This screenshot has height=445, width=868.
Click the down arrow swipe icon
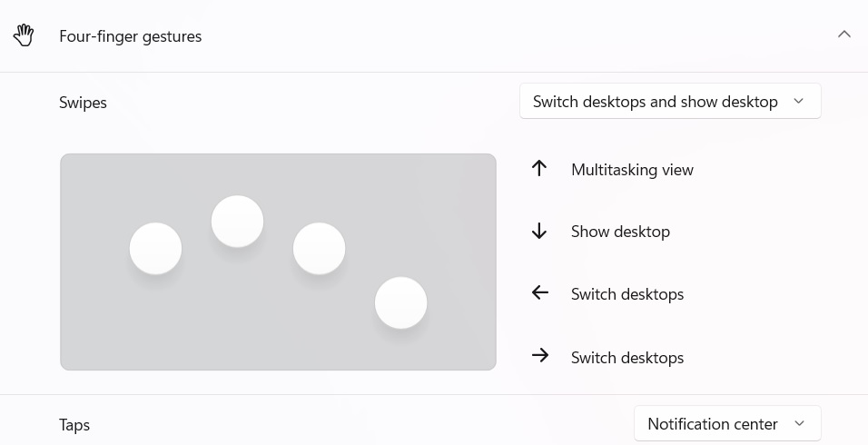539,232
